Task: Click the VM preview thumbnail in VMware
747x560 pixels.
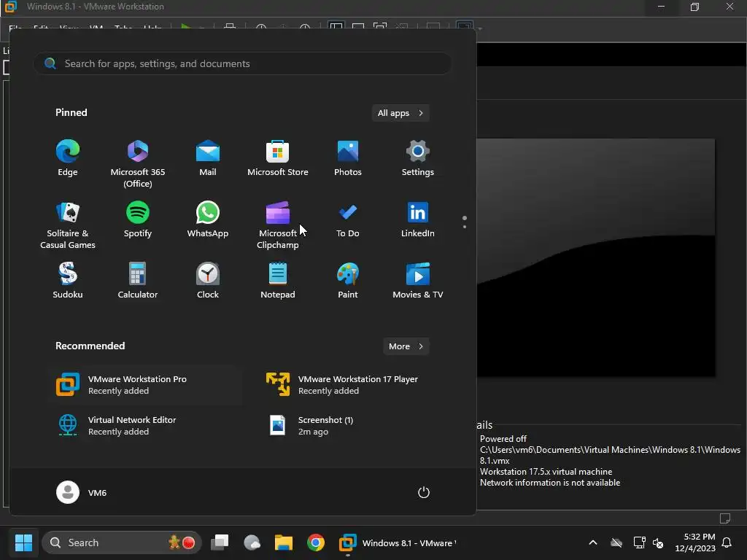Action: (595, 257)
